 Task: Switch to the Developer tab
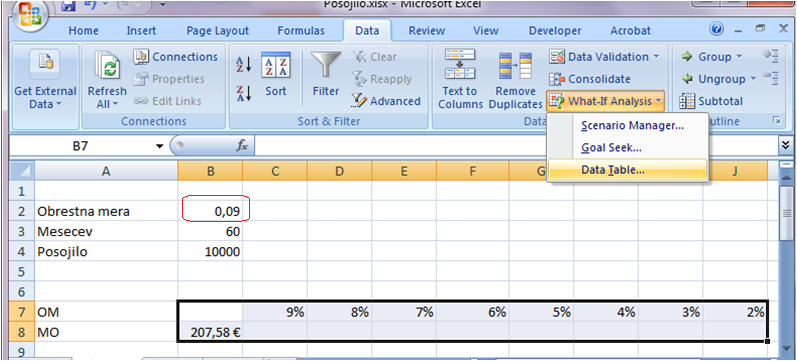coord(555,31)
